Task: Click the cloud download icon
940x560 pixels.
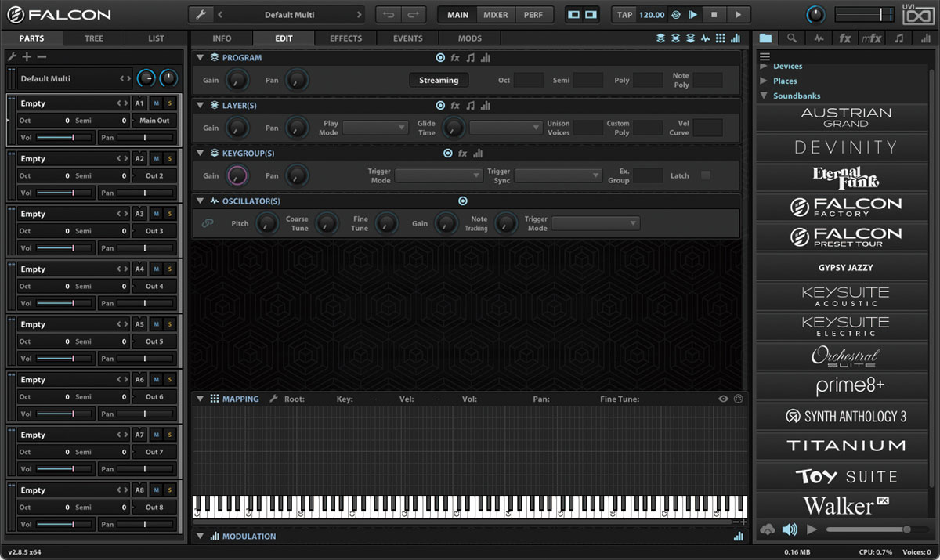Action: pyautogui.click(x=768, y=529)
